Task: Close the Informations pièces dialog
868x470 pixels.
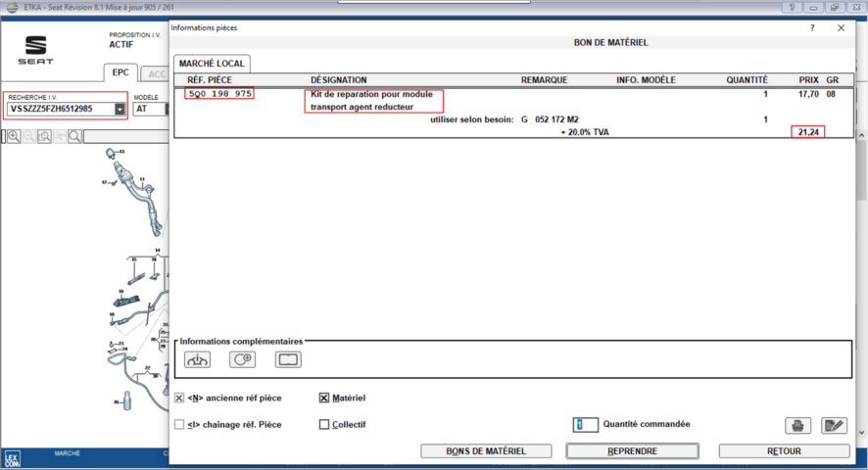Action: [x=841, y=27]
